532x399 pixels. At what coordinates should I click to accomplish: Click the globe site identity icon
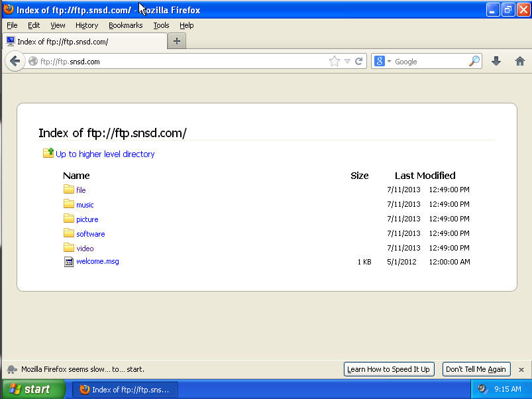point(33,61)
